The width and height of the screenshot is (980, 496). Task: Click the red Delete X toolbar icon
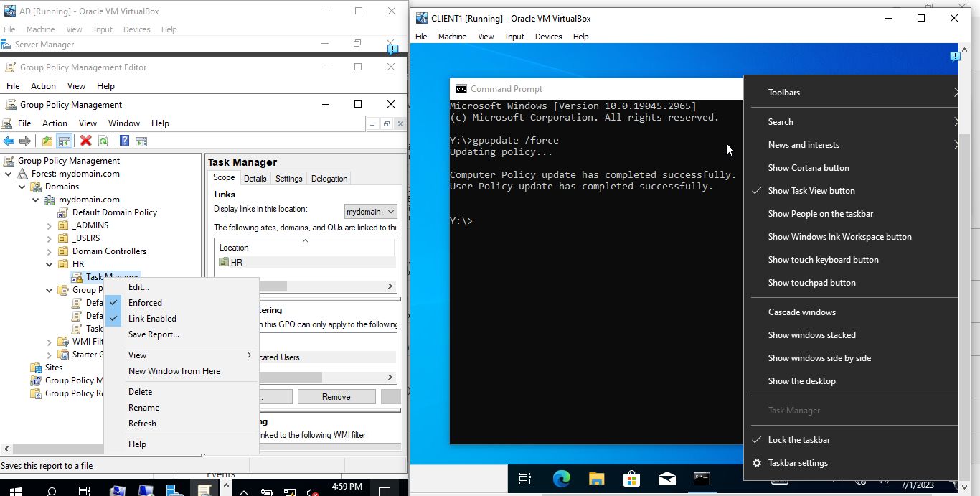coord(86,141)
